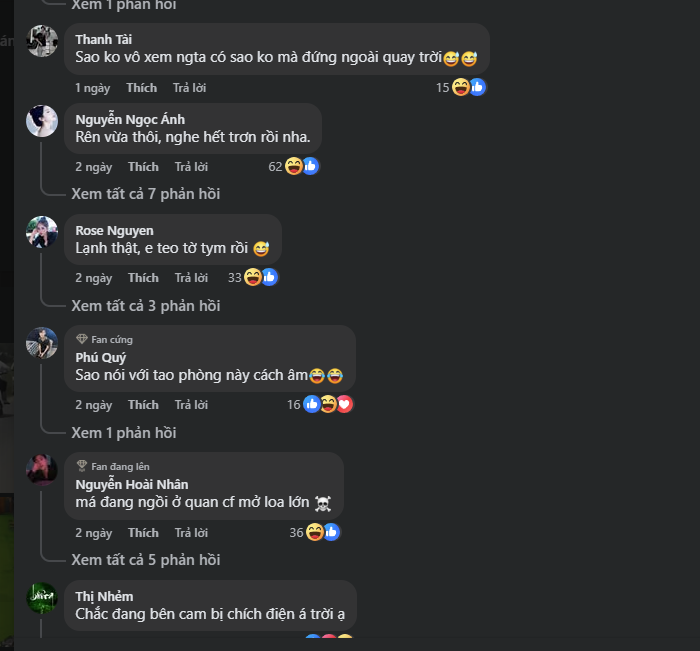Expand all 7 replies under Nguyễn Ngọc Ánh
Viewport: 700px width, 651px height.
coord(146,194)
